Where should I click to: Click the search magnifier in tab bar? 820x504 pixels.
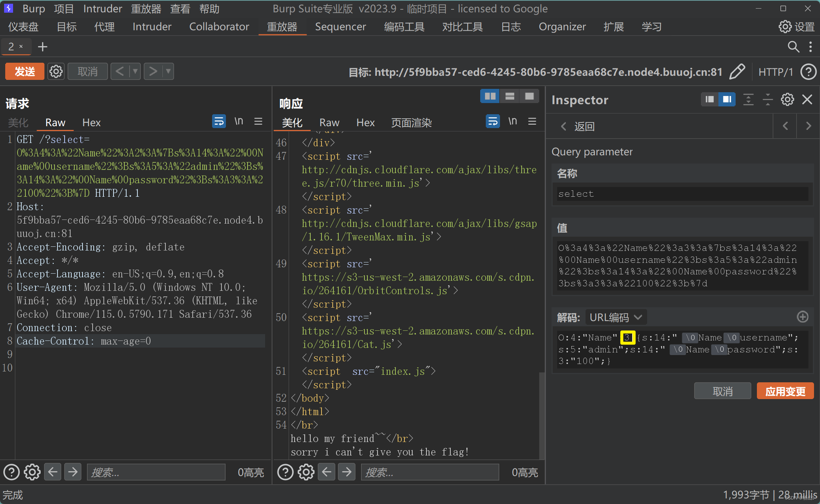point(793,47)
